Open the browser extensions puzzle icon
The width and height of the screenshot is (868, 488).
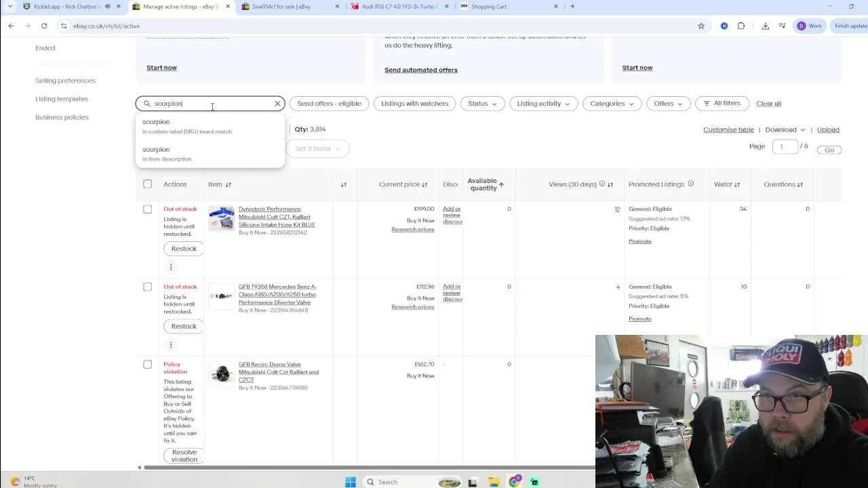tap(741, 26)
